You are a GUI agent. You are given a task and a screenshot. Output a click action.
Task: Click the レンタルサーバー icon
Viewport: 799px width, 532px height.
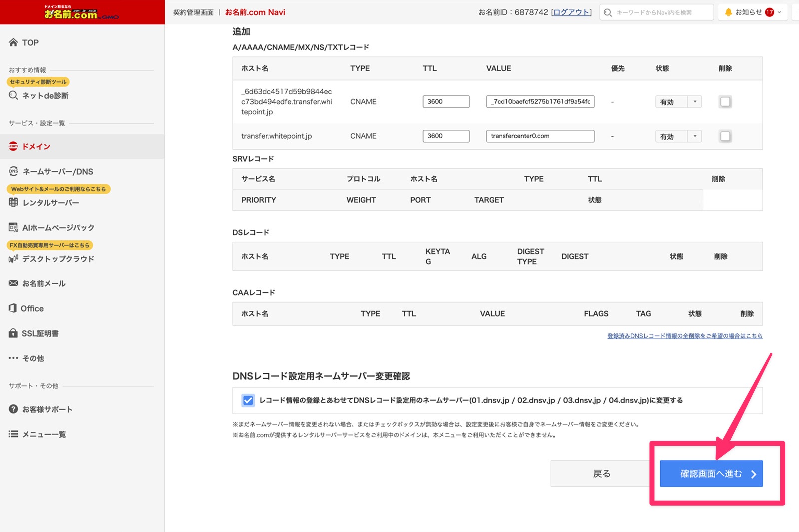[13, 203]
